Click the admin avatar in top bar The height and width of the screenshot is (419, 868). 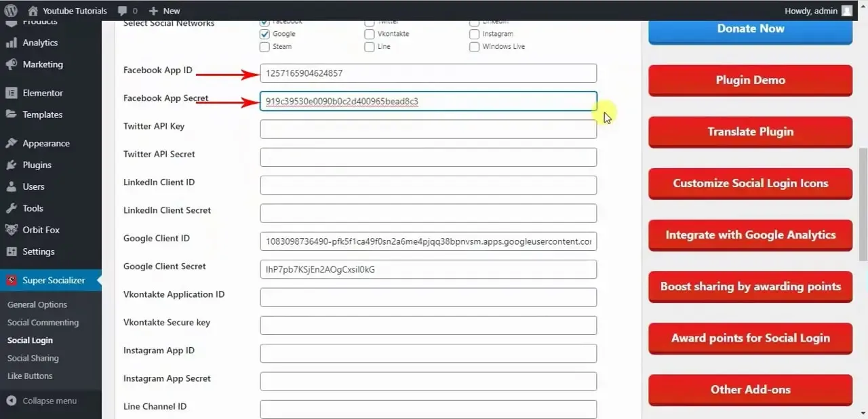pos(847,11)
